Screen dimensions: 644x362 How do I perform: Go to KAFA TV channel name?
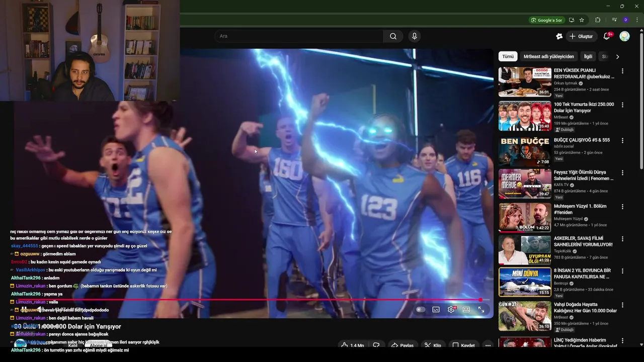point(561,185)
